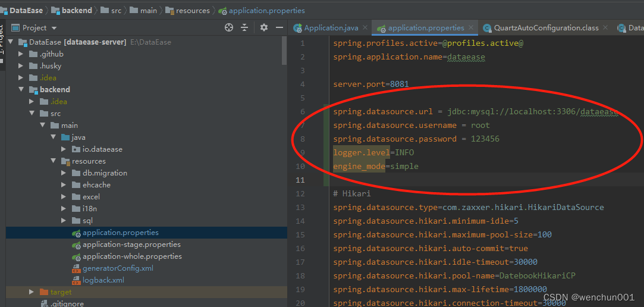The width and height of the screenshot is (644, 307).
Task: Expand the .github folder
Action: pyautogui.click(x=21, y=54)
